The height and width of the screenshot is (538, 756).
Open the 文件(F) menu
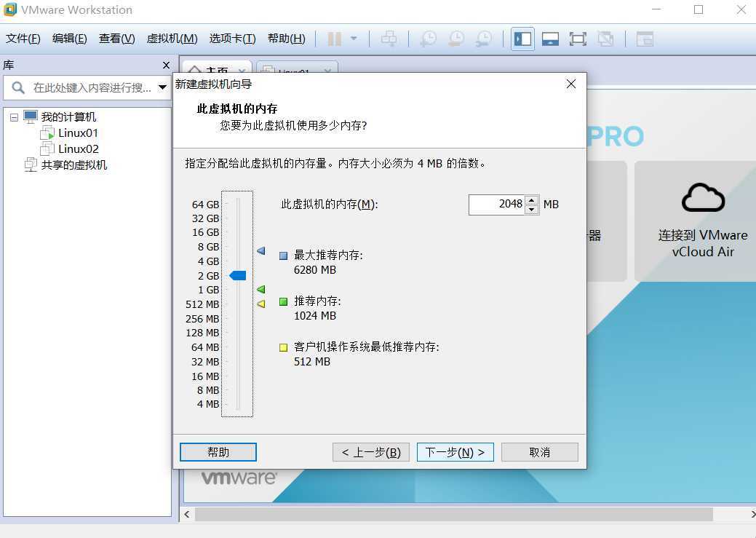pos(23,39)
